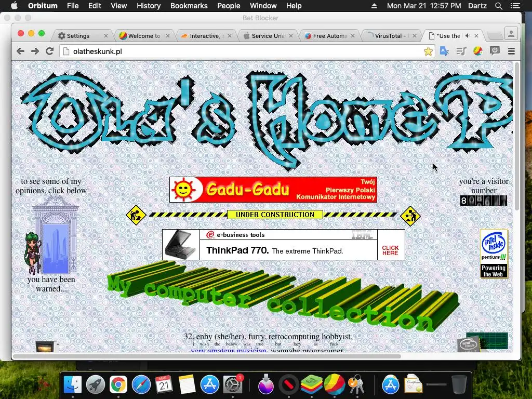Open the red blocker circle dock icon

(x=288, y=385)
